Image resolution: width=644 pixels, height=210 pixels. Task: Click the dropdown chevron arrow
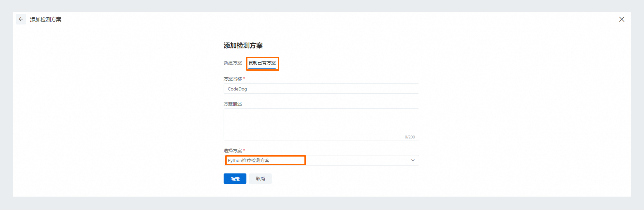(x=413, y=160)
